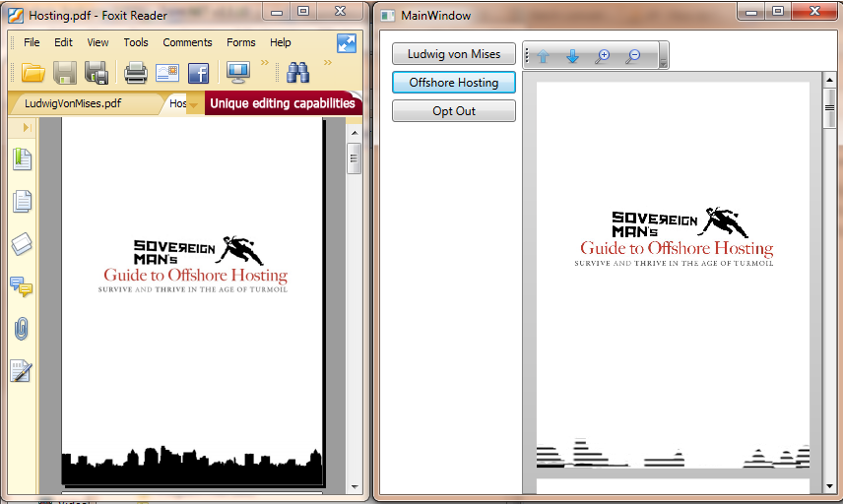Open the View menu
The width and height of the screenshot is (843, 504).
click(97, 42)
